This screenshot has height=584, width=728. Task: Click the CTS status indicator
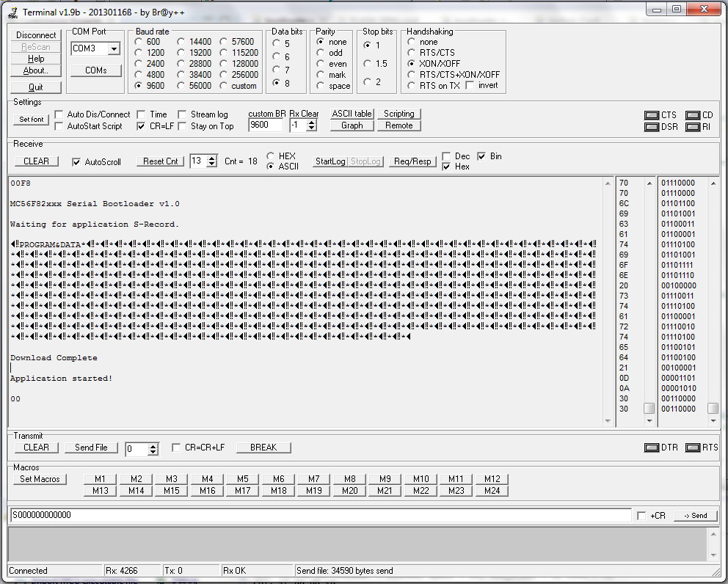(x=651, y=114)
